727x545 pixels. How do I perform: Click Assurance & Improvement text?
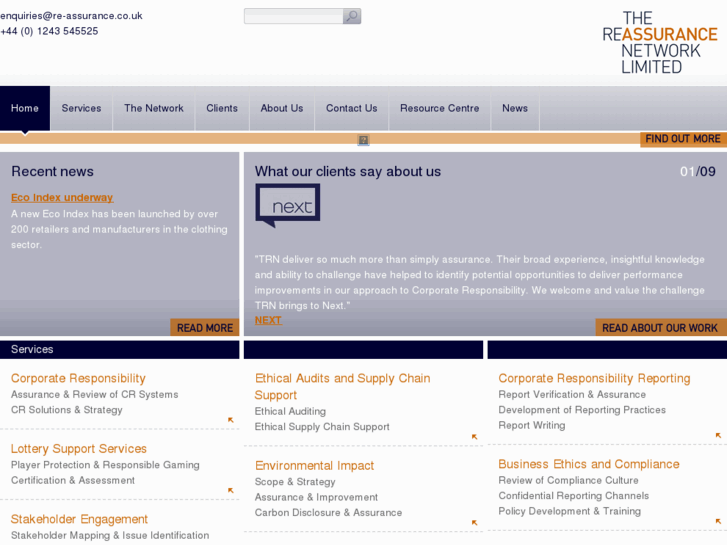(x=316, y=497)
